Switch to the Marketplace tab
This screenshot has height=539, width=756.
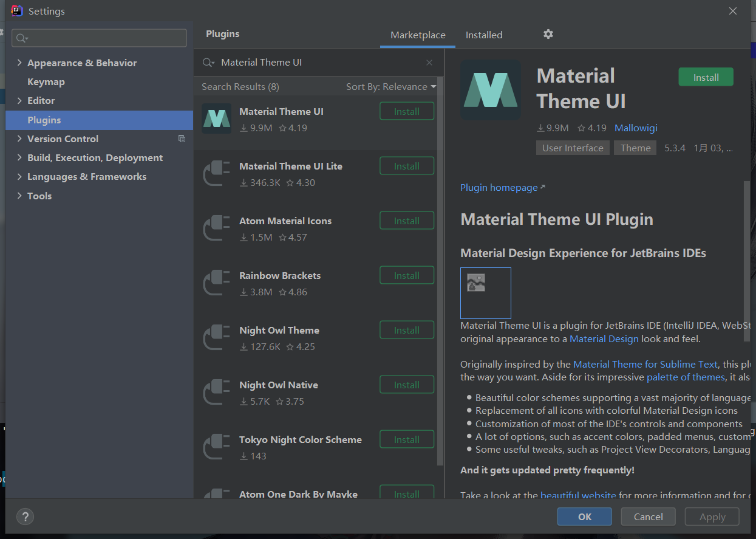point(418,35)
